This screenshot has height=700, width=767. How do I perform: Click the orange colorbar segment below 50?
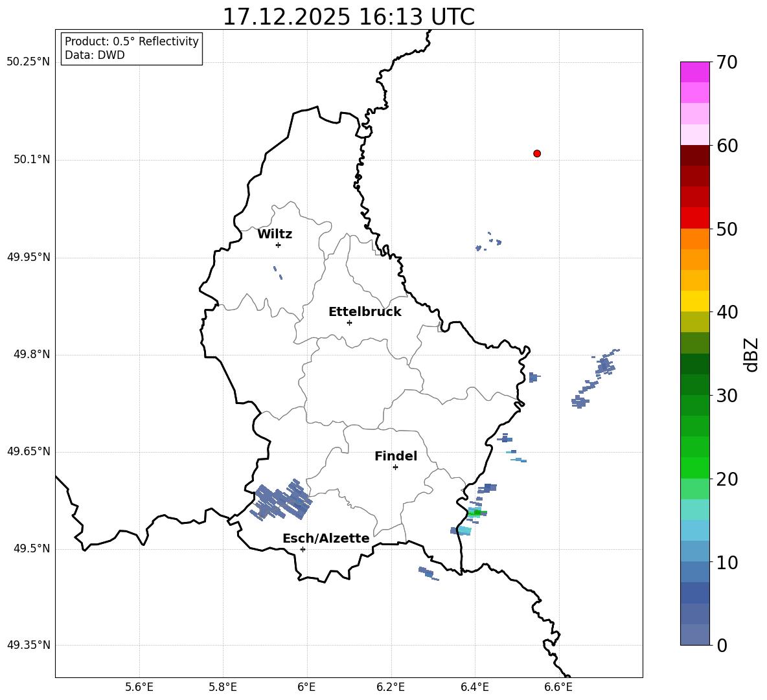(694, 238)
